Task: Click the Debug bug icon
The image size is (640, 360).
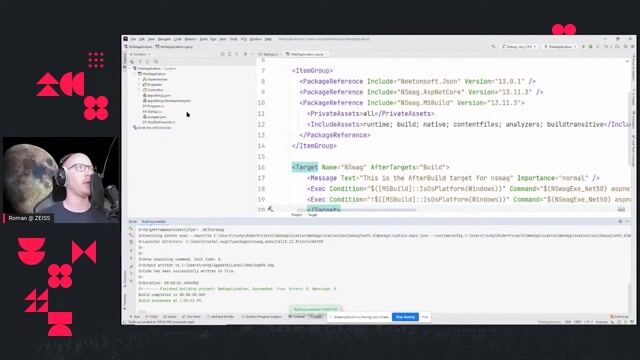Action: click(x=590, y=47)
